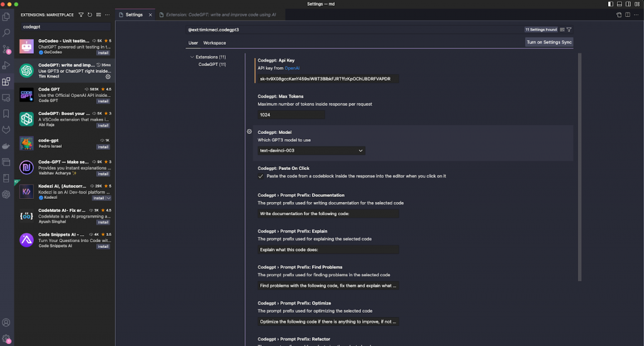Select Code Snippets AI extension logo
The width and height of the screenshot is (644, 346).
click(26, 240)
